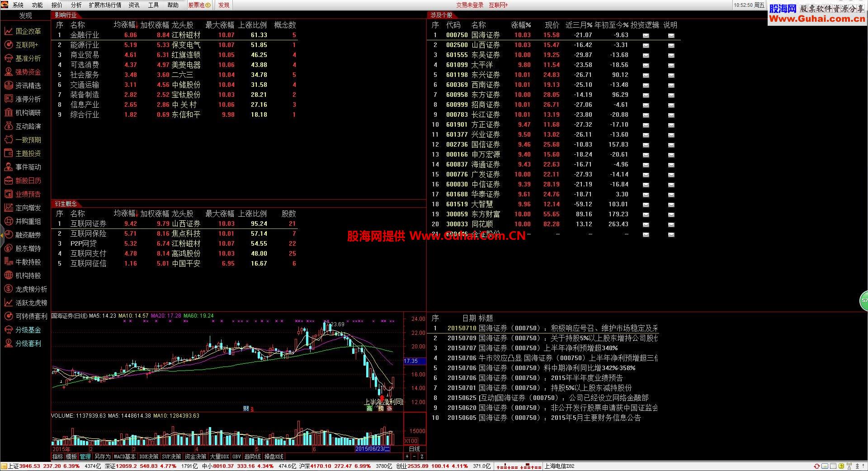The width and height of the screenshot is (868, 471).
Task: Click the 管理 button under the chart
Action: coord(85,457)
